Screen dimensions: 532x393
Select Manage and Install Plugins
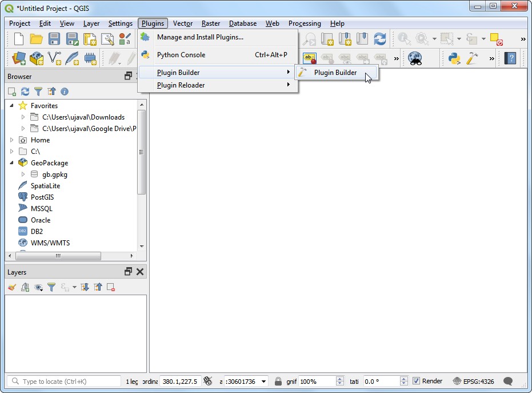pos(200,37)
